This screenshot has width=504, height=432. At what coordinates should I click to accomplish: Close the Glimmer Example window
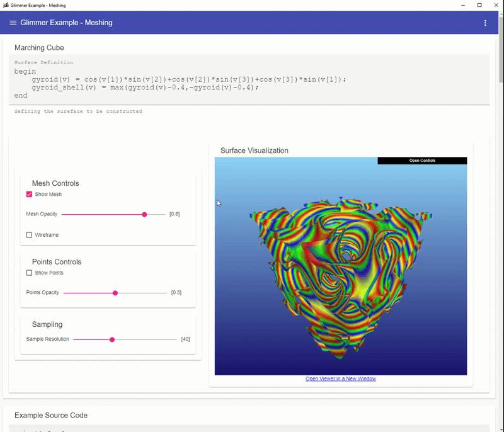pos(496,5)
